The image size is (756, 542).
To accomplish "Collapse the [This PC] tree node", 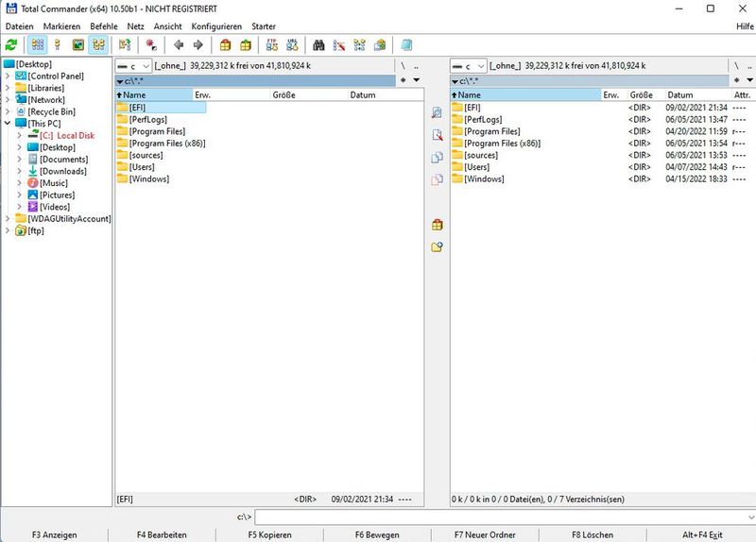I will coord(9,124).
